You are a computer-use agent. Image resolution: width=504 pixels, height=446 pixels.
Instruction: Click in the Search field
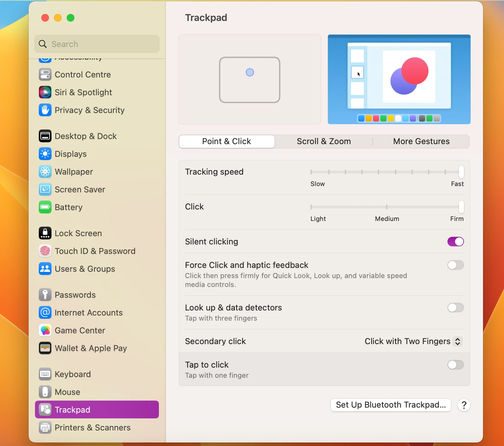(97, 44)
